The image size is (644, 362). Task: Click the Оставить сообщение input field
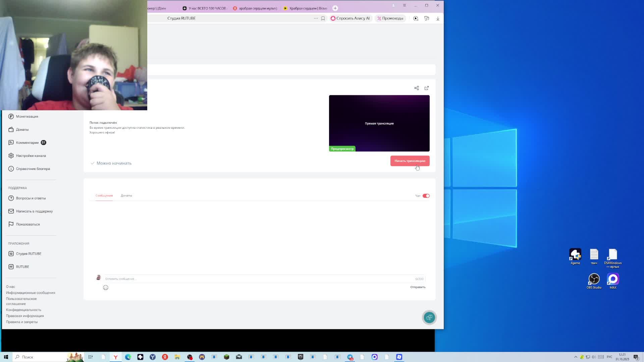[258, 279]
